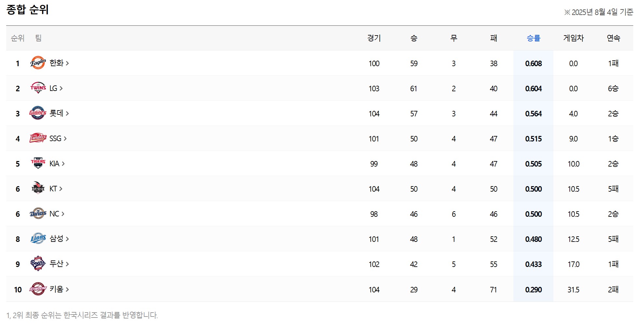Click the KIA Tigers team logo

tap(38, 163)
